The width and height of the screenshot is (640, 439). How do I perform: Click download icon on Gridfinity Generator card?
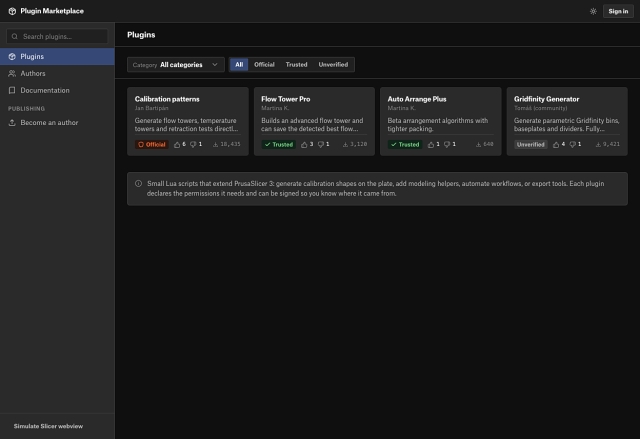598,144
